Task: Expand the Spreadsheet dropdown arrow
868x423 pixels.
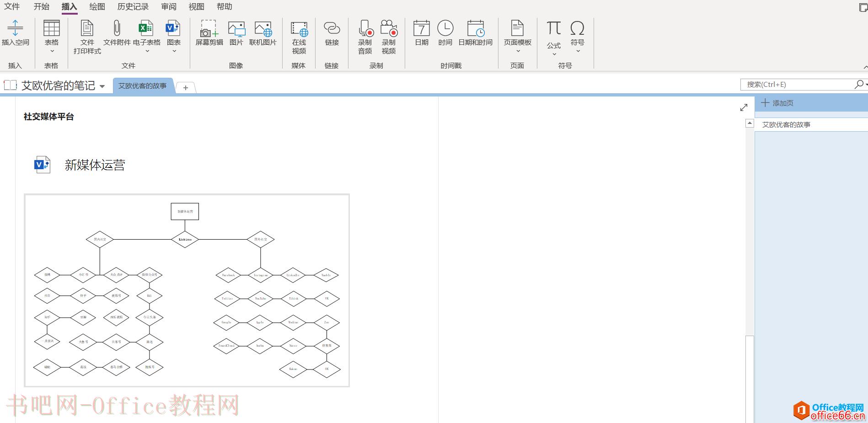Action: coord(147,51)
